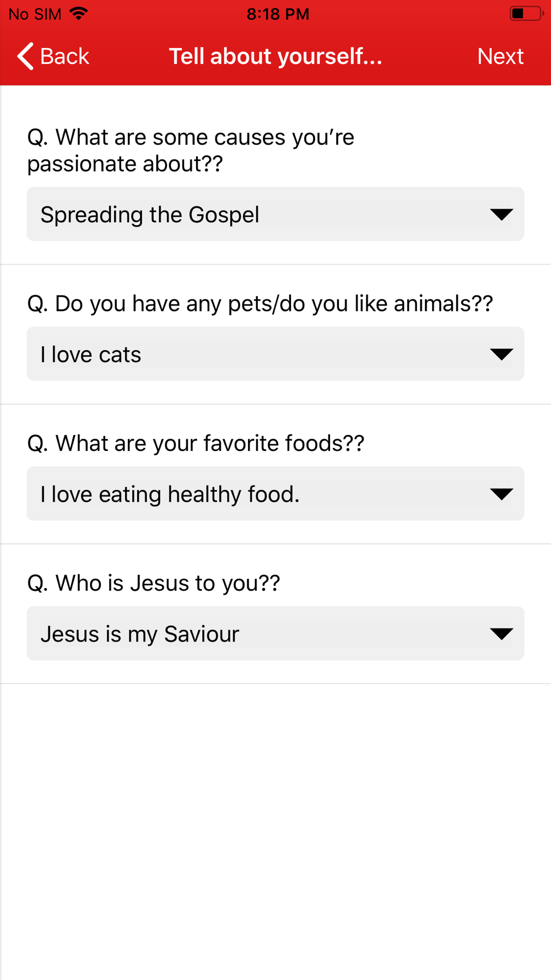This screenshot has width=551, height=980.
Task: Tap the pets and animals question text
Action: (x=260, y=304)
